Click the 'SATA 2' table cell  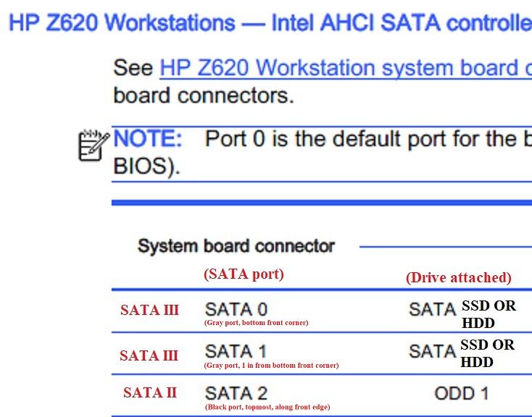click(236, 393)
